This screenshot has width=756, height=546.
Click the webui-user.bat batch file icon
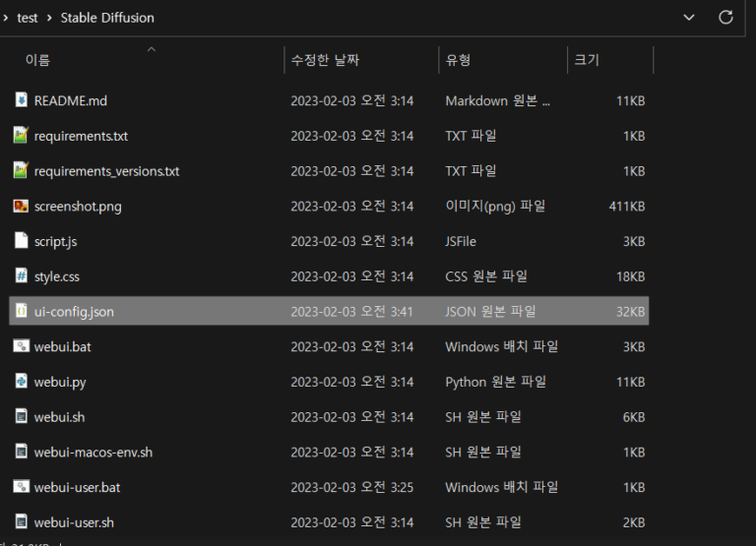22,487
